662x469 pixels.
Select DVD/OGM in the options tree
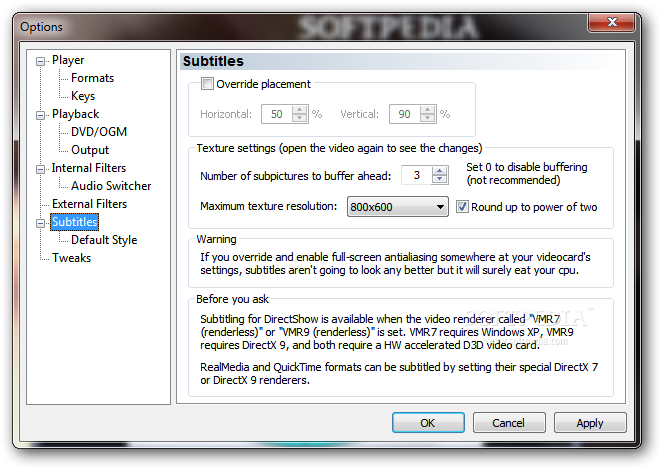coord(99,132)
